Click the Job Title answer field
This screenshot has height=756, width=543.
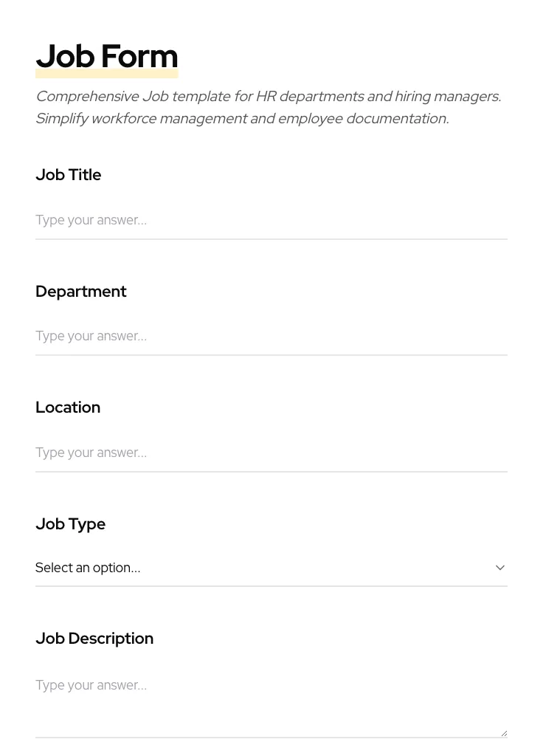[271, 220]
